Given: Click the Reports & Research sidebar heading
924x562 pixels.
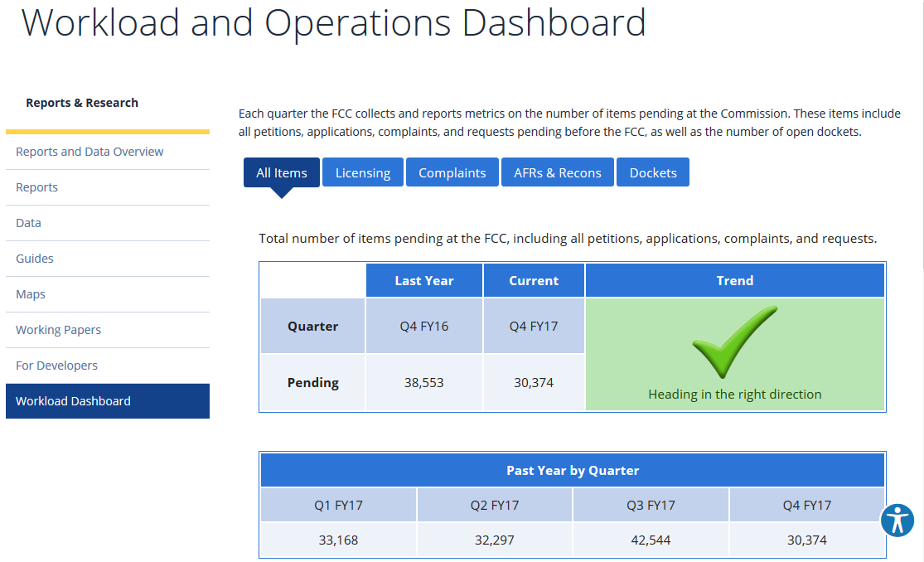Looking at the screenshot, I should 81,103.
